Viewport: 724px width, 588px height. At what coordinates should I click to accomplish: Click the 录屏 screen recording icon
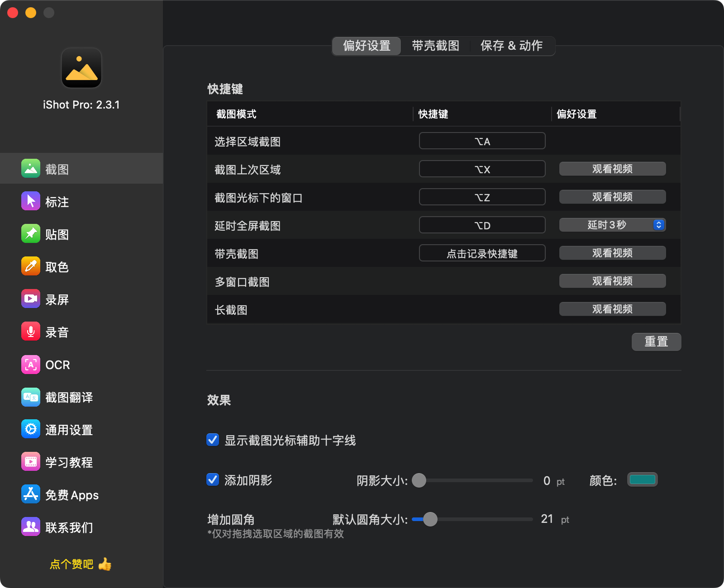point(30,299)
